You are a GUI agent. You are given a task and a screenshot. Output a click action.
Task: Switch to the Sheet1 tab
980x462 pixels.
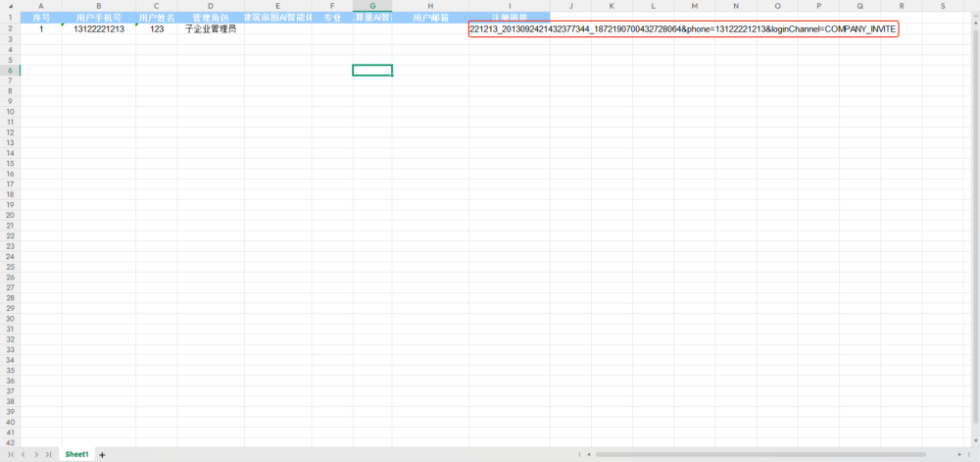click(76, 455)
